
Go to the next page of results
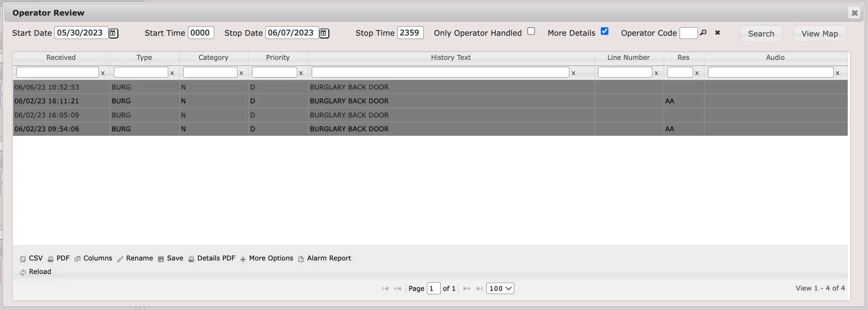click(x=467, y=289)
